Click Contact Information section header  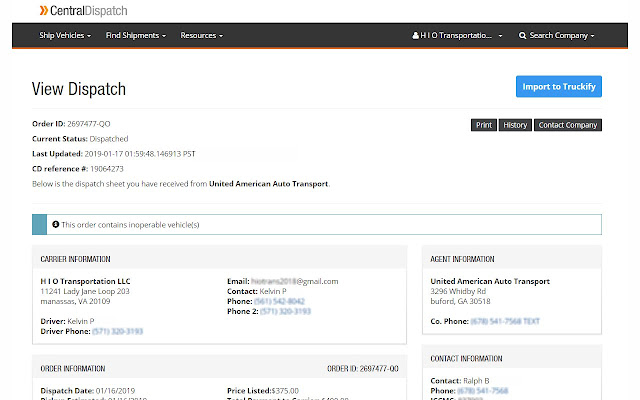[466, 358]
